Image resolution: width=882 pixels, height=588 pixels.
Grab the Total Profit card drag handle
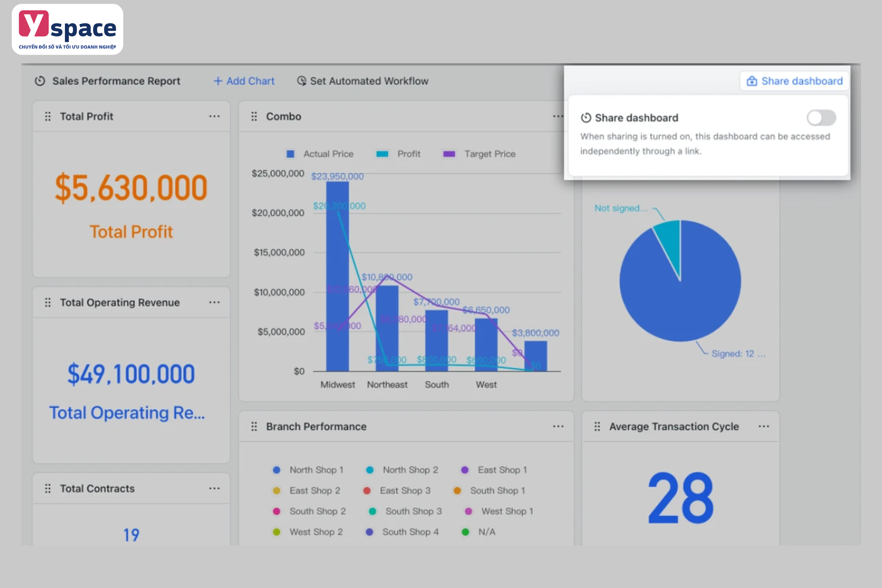click(x=48, y=116)
